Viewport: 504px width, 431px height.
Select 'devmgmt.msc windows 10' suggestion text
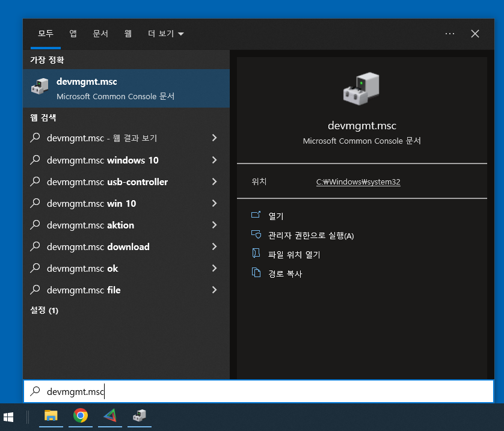102,160
